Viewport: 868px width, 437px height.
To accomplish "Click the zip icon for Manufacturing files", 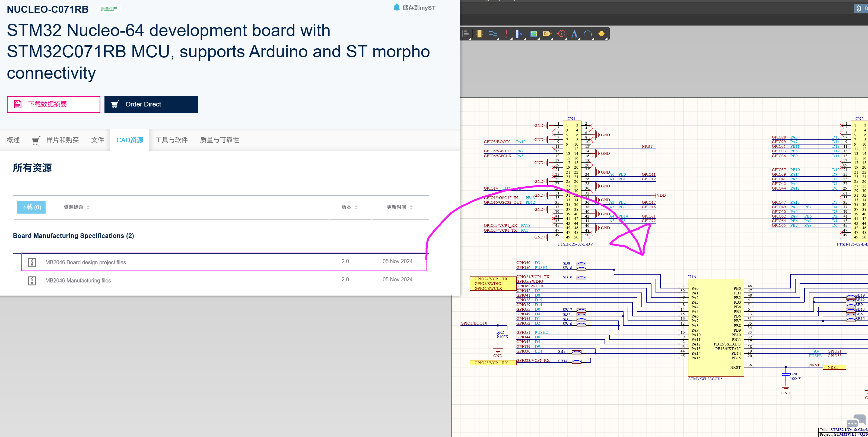I will pos(32,280).
